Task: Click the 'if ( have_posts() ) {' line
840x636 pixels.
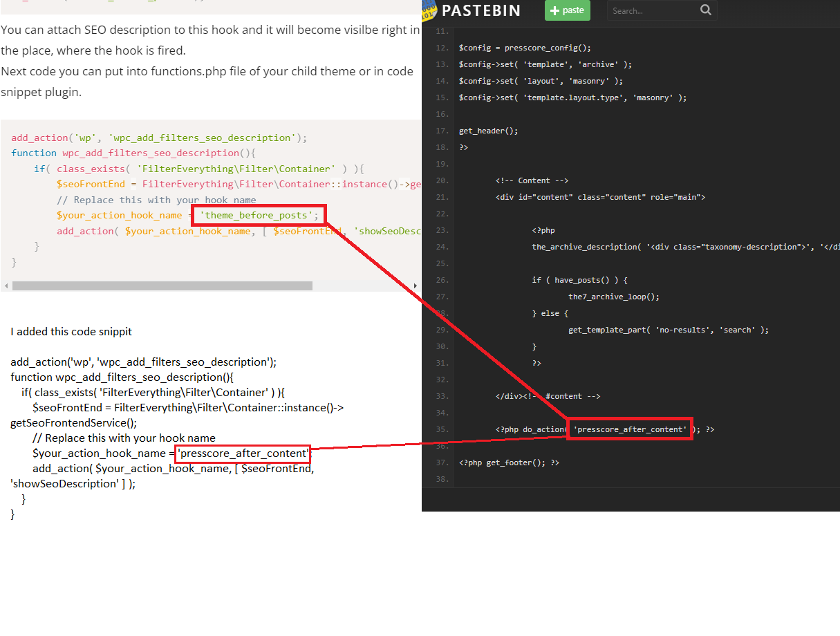Action: pyautogui.click(x=579, y=280)
